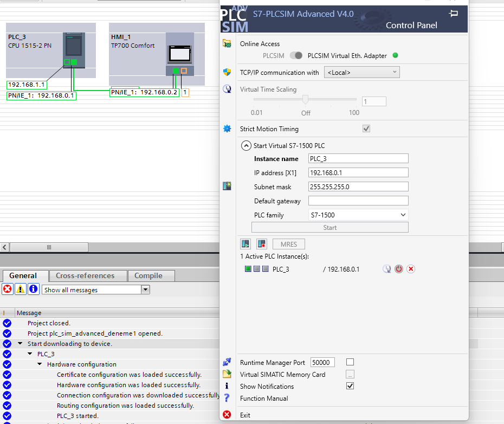Image resolution: width=504 pixels, height=424 pixels.
Task: Click the horizontal scrollbar thumb in network view
Action: tap(49, 247)
